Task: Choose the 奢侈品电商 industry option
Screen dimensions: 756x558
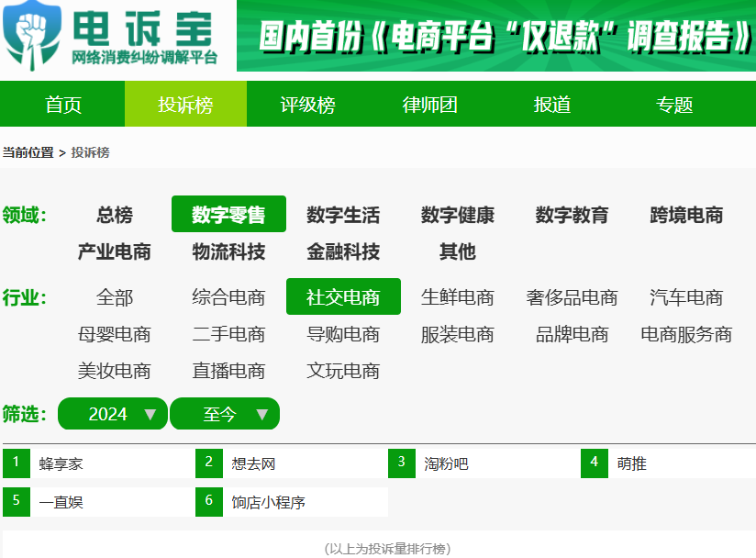Action: point(572,296)
